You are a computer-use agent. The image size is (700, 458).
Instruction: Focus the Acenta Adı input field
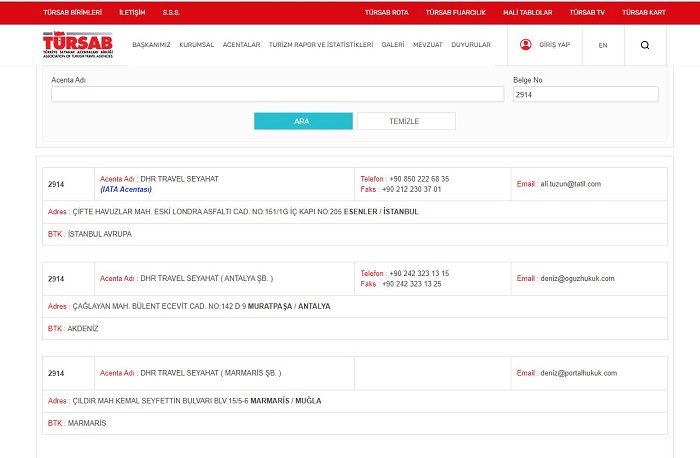tap(277, 94)
